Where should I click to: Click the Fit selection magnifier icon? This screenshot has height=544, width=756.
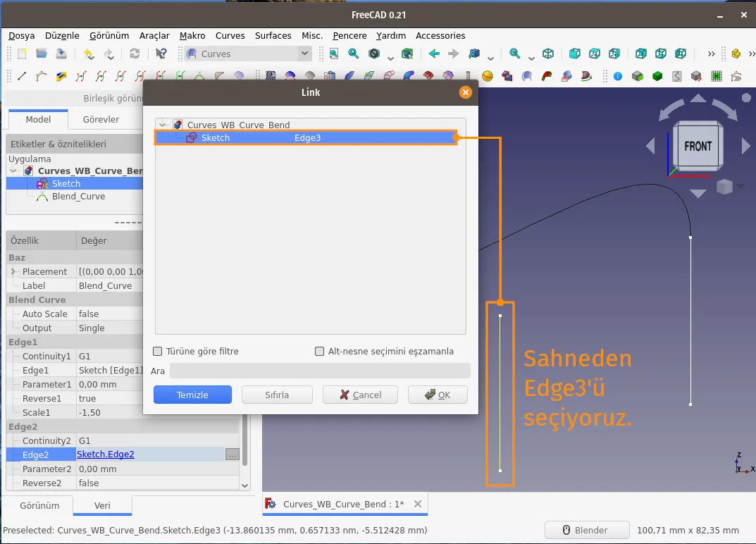354,54
